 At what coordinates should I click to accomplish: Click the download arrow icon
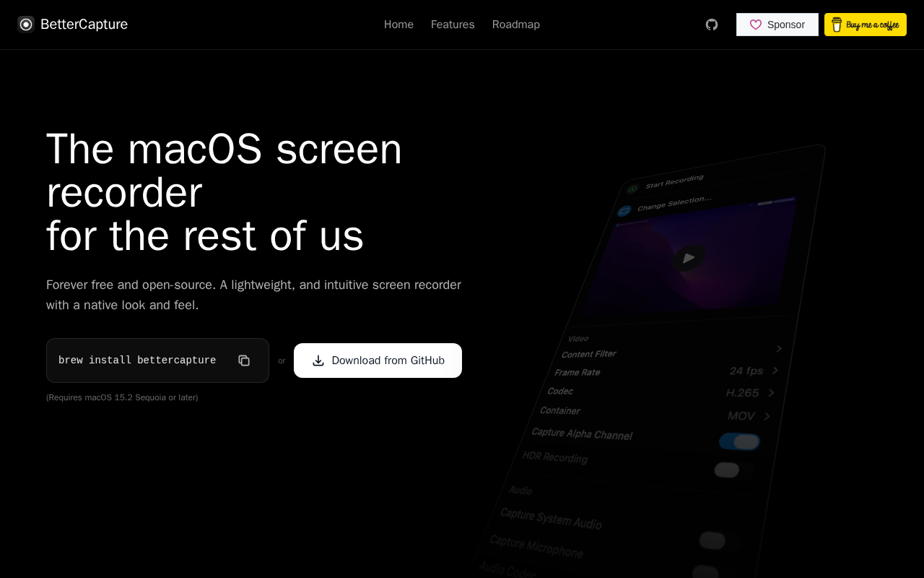click(318, 361)
